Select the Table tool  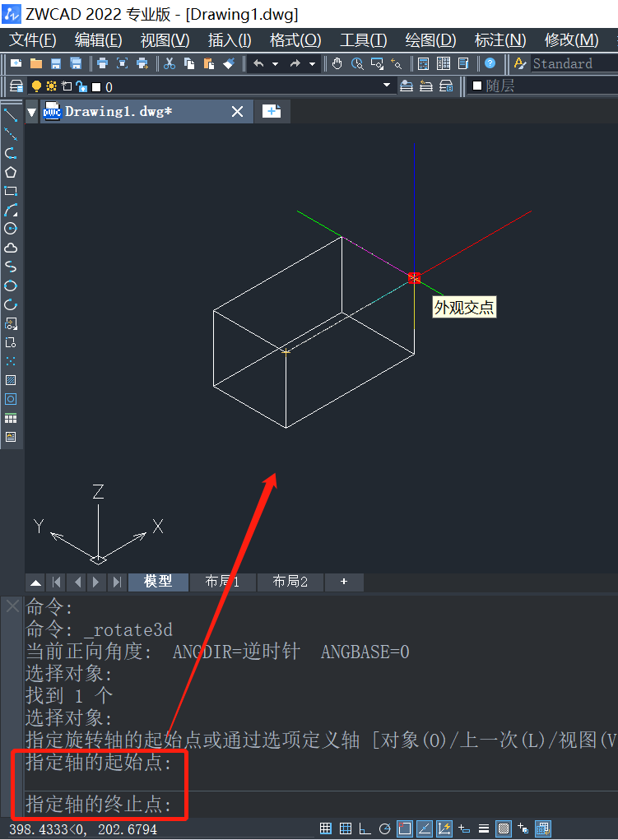click(x=11, y=419)
